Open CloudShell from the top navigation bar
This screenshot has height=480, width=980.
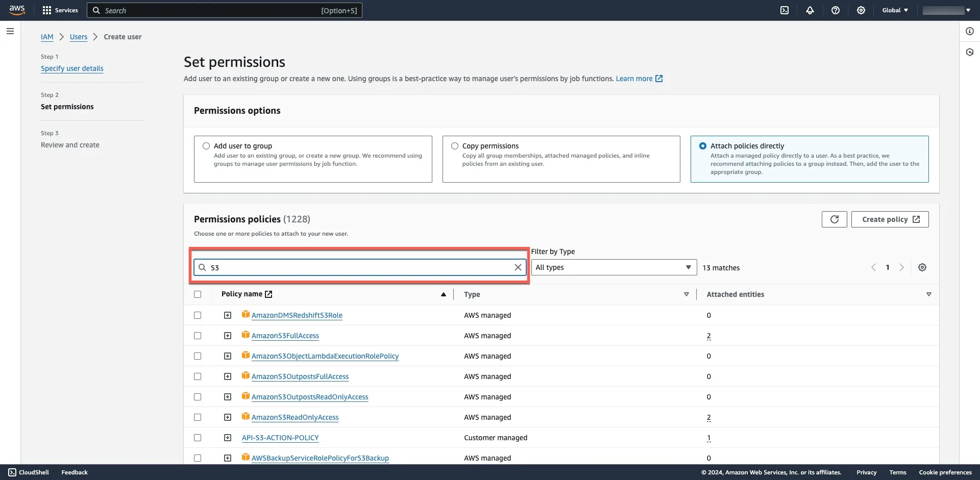785,10
